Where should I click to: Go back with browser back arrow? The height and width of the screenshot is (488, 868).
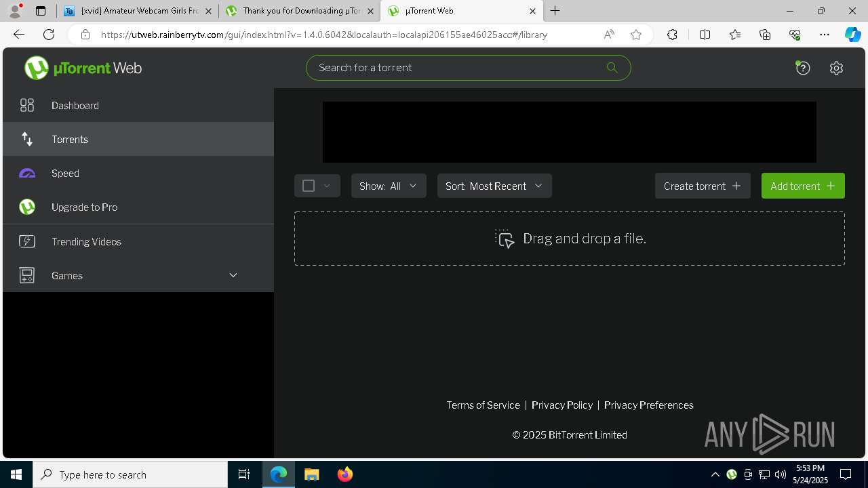tap(19, 35)
